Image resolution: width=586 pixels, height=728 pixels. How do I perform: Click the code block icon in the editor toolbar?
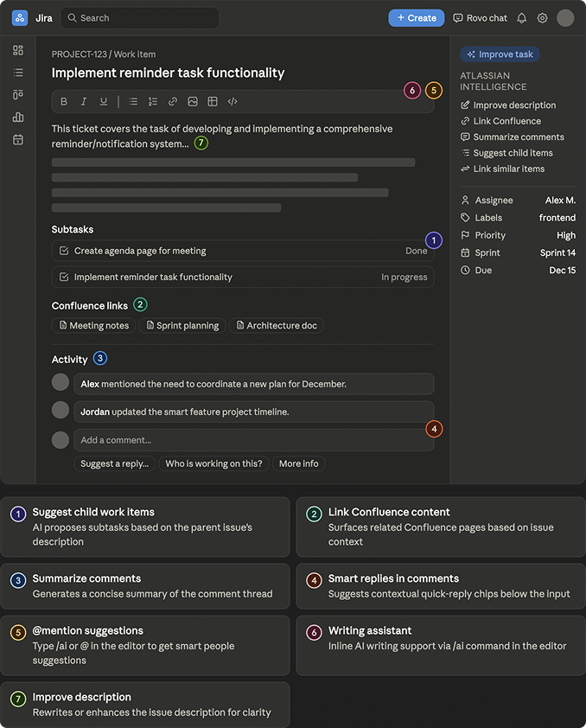pos(232,102)
